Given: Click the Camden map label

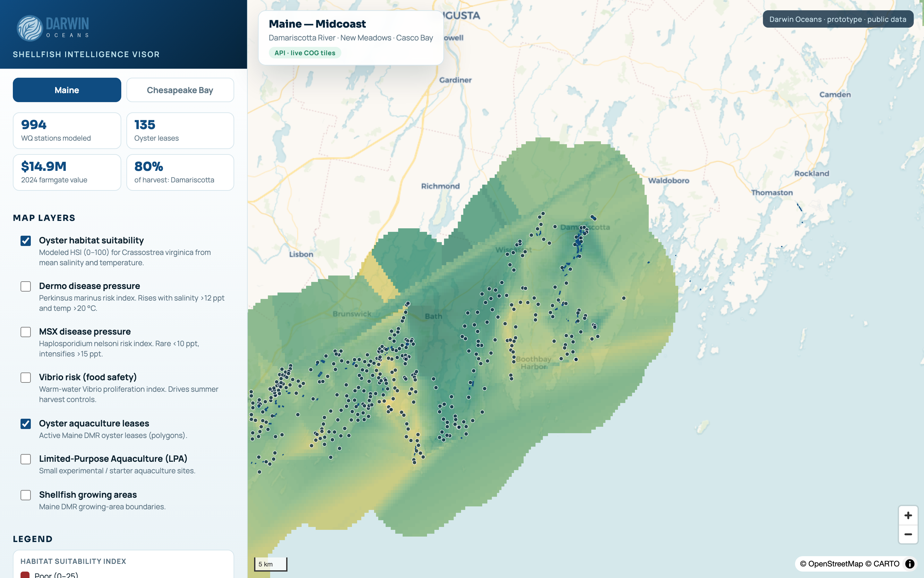Looking at the screenshot, I should 835,94.
